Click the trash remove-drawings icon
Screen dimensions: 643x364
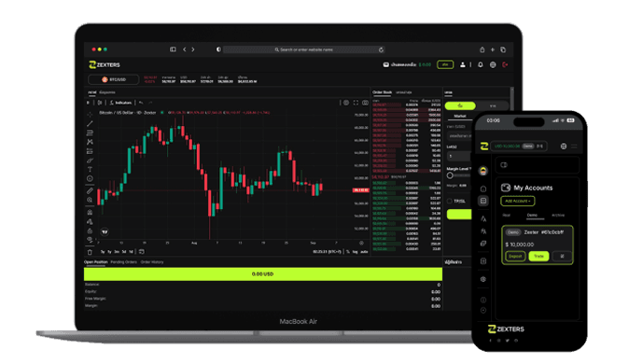pyautogui.click(x=90, y=252)
